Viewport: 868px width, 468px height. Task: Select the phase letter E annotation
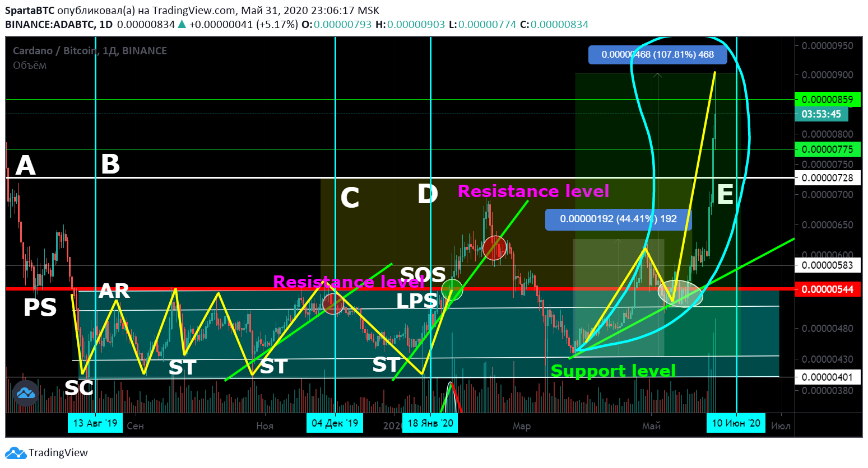(x=725, y=195)
